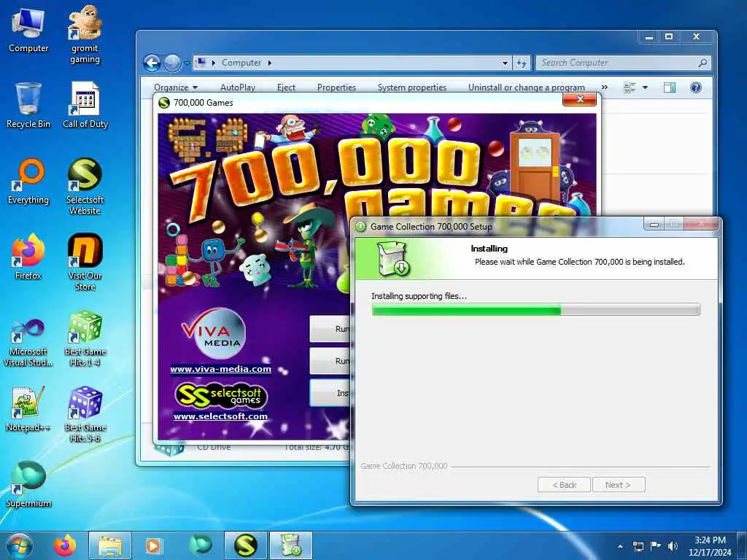Image resolution: width=747 pixels, height=560 pixels.
Task: Open System properties from the toolbar
Action: click(412, 87)
